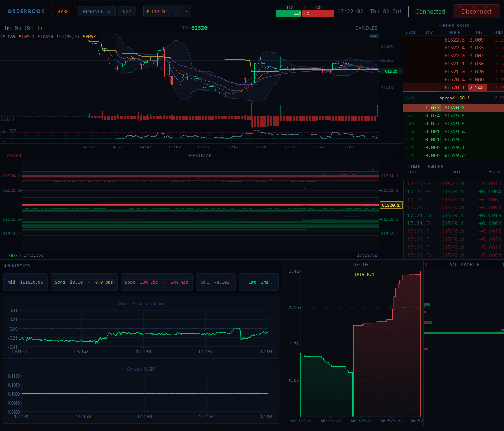Click the DEPTH panel header
Image resolution: width=504 pixels, height=431 pixels.
click(360, 264)
